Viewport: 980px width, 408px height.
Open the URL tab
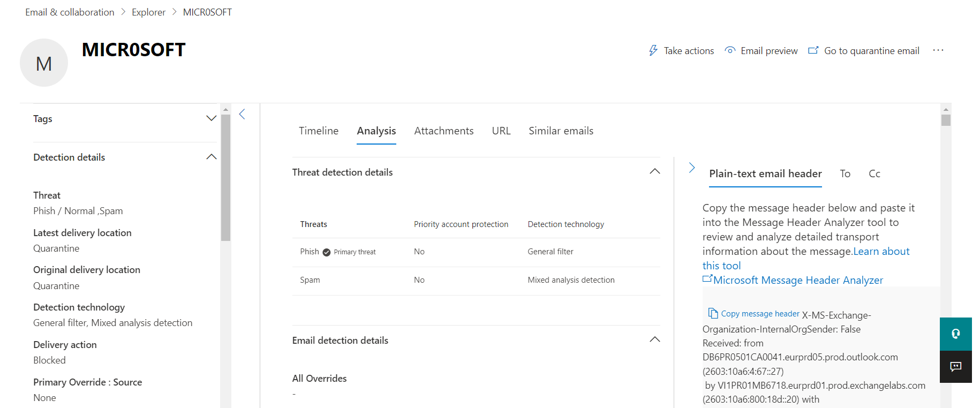501,131
